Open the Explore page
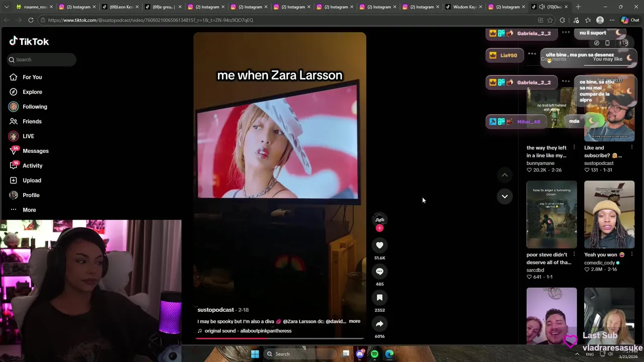This screenshot has height=362, width=644. [x=32, y=92]
